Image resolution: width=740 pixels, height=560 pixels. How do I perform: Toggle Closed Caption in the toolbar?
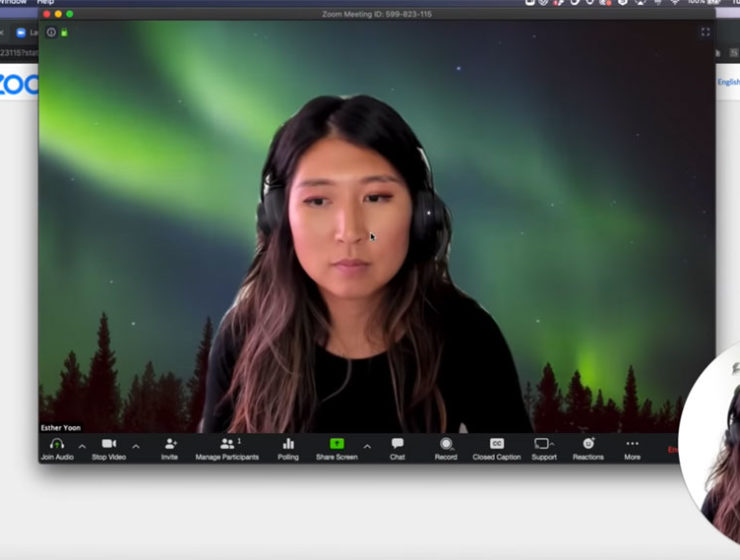coord(497,444)
